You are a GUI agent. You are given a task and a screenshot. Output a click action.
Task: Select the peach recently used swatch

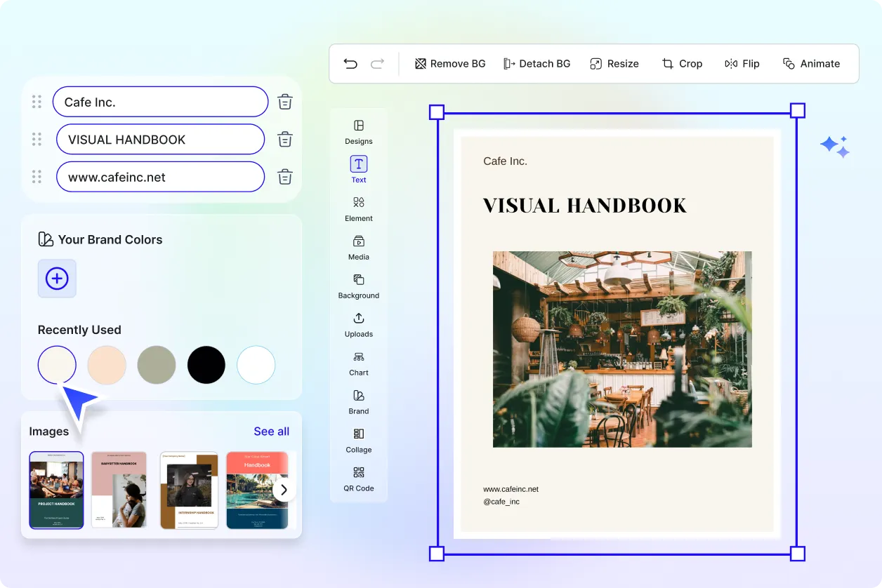point(107,365)
